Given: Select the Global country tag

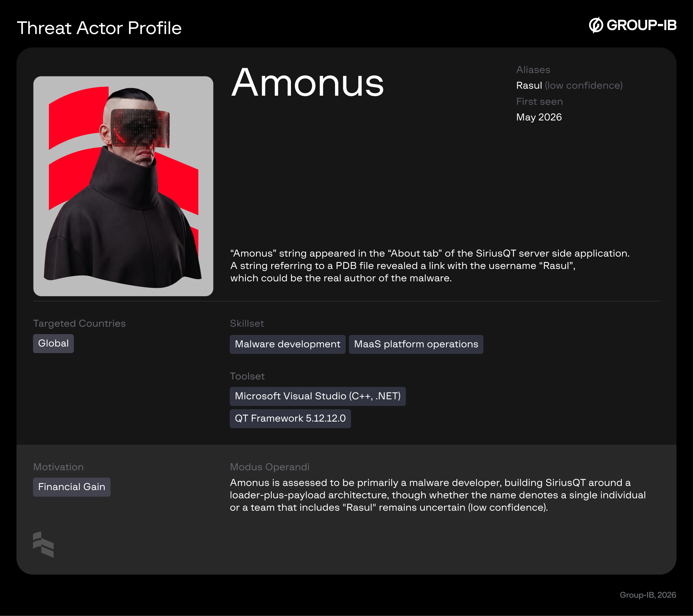Looking at the screenshot, I should coord(53,343).
